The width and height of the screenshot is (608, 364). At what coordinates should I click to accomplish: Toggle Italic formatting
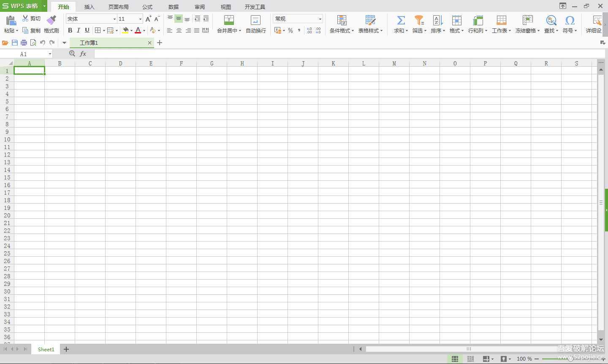pyautogui.click(x=79, y=30)
